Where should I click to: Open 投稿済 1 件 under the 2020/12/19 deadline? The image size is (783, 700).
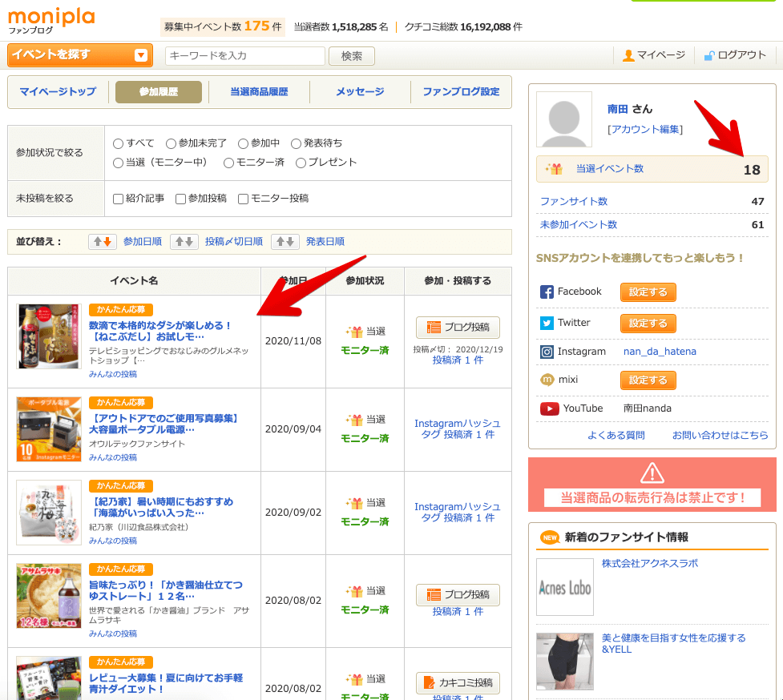pos(458,360)
